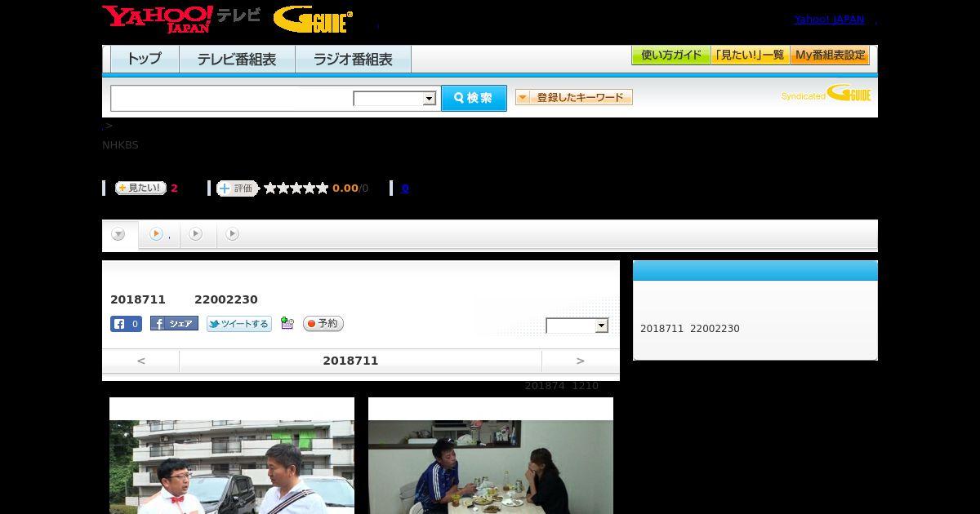The width and height of the screenshot is (980, 514).
Task: Open the 使い方ガイド button
Action: pos(670,55)
